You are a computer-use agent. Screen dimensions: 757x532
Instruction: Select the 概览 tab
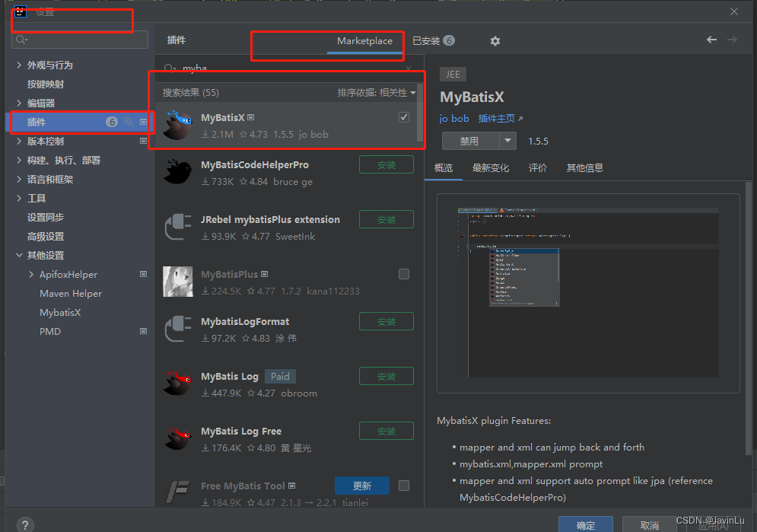444,168
